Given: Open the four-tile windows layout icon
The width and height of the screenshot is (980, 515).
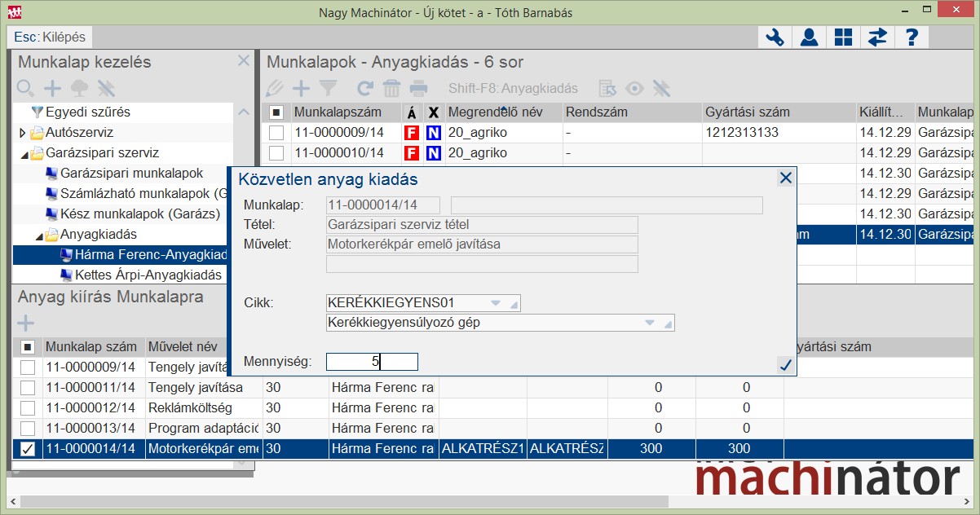Looking at the screenshot, I should (x=843, y=37).
